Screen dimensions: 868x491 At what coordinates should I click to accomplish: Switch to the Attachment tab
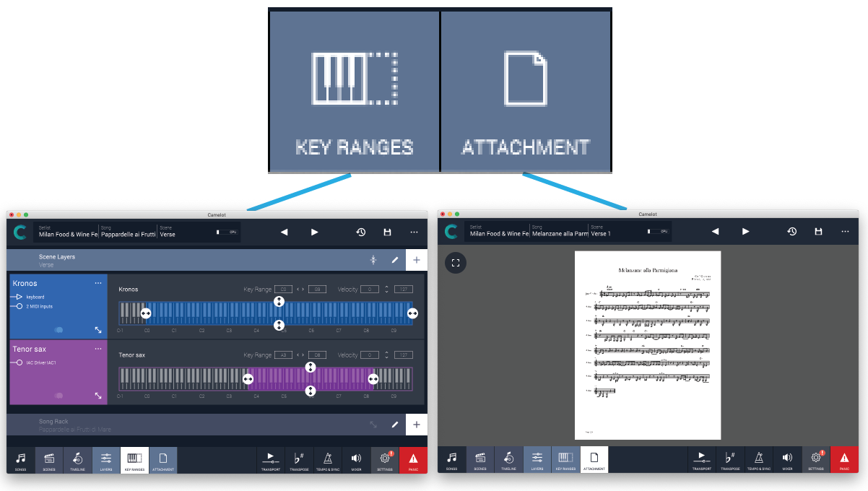click(x=162, y=460)
